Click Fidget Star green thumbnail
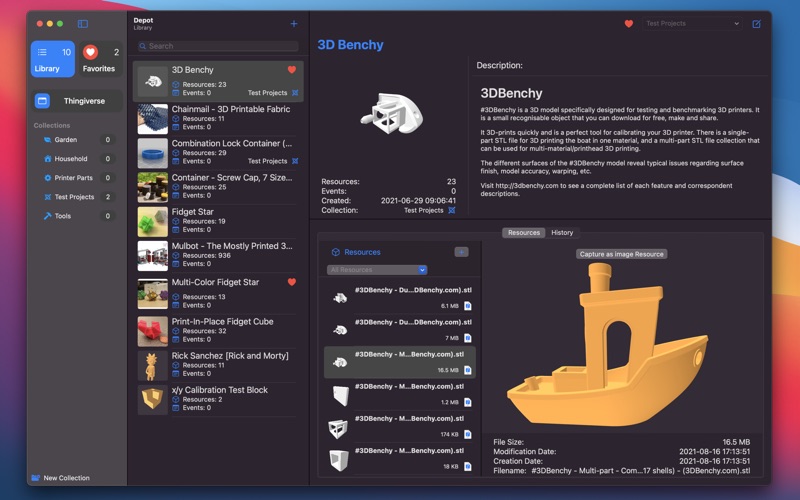 [153, 221]
